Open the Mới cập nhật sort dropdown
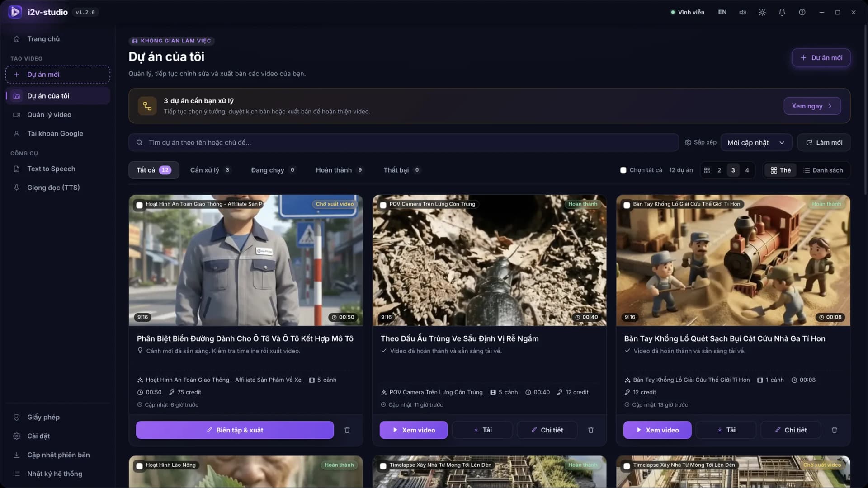The image size is (868, 488). click(x=756, y=142)
